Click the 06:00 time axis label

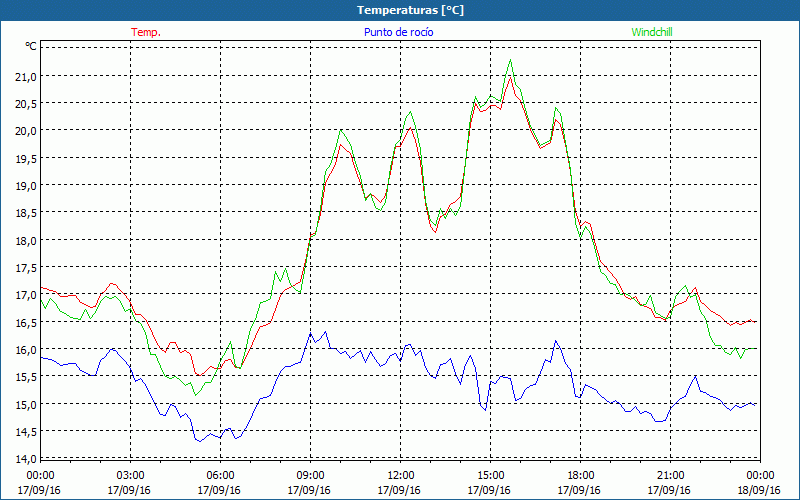[x=220, y=475]
